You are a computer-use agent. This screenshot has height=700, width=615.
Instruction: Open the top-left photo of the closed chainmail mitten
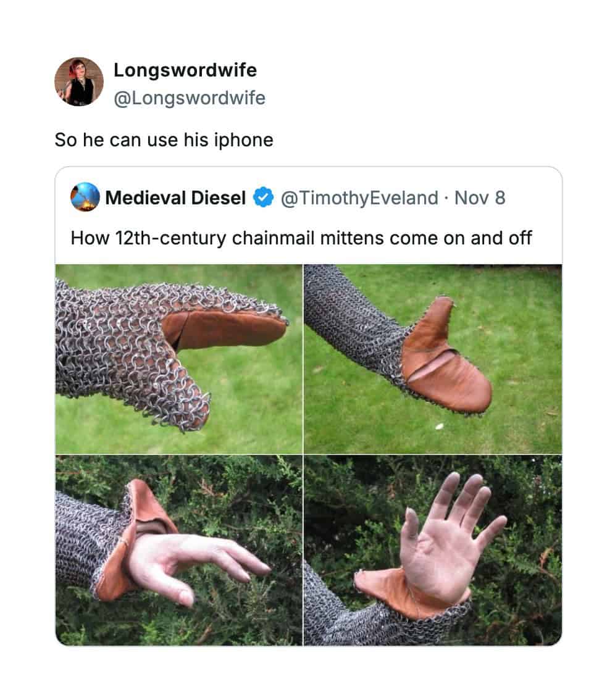tap(178, 359)
